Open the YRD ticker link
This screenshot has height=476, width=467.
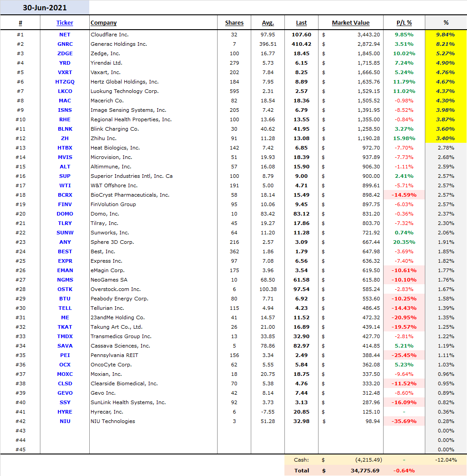[x=65, y=63]
